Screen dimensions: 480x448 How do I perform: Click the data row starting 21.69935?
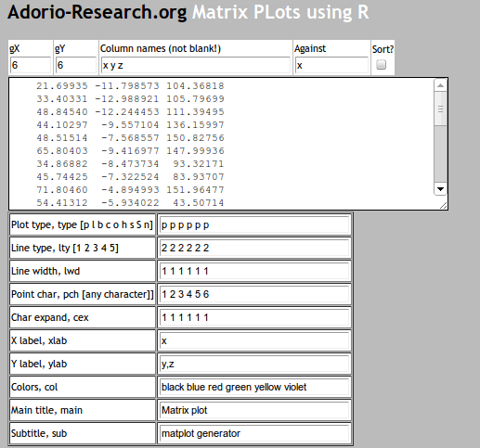pyautogui.click(x=130, y=85)
